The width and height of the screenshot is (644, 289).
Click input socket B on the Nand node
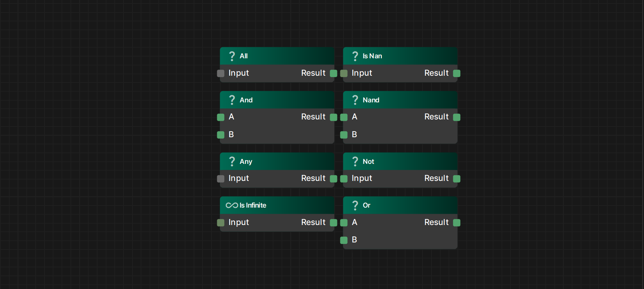tap(344, 135)
